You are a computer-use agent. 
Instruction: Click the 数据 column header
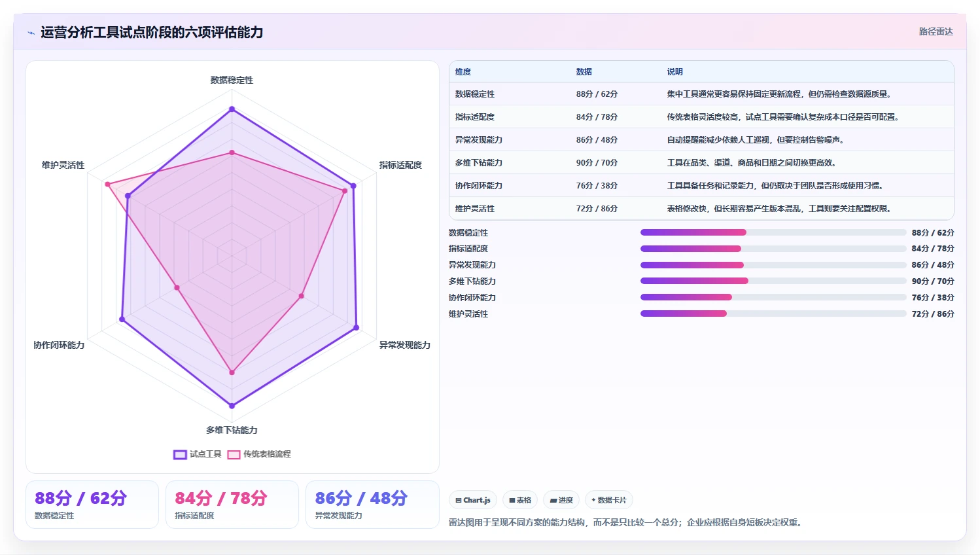584,72
